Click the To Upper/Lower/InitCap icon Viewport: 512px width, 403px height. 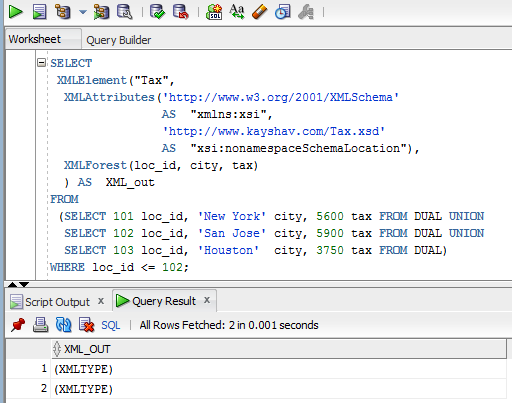(x=237, y=12)
